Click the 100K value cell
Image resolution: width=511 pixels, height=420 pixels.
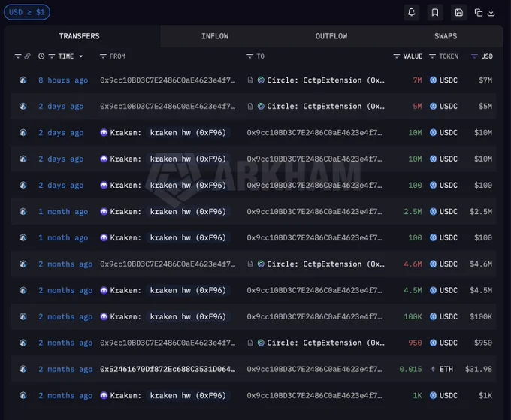pyautogui.click(x=413, y=317)
